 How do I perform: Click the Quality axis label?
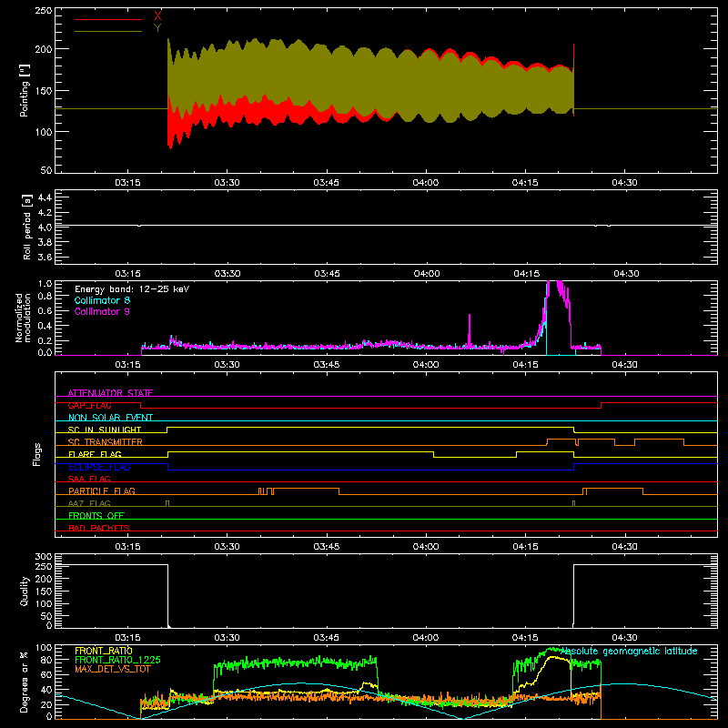[25, 591]
